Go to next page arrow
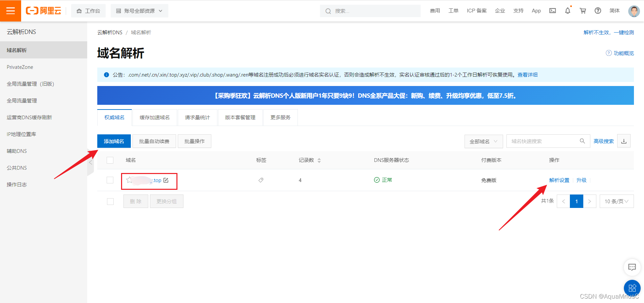 (590, 201)
